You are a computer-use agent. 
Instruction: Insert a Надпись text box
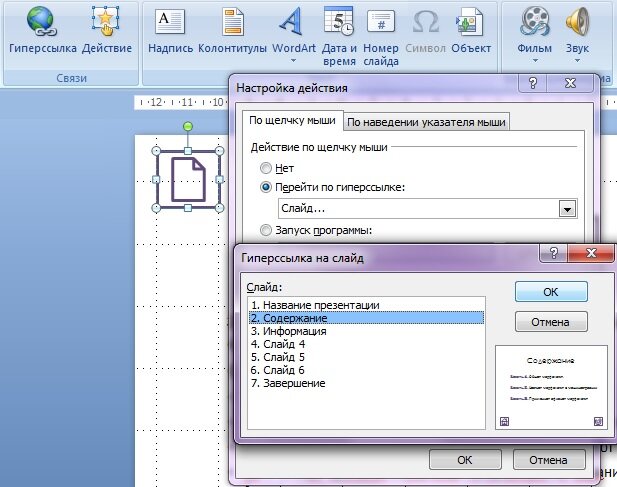click(x=170, y=31)
